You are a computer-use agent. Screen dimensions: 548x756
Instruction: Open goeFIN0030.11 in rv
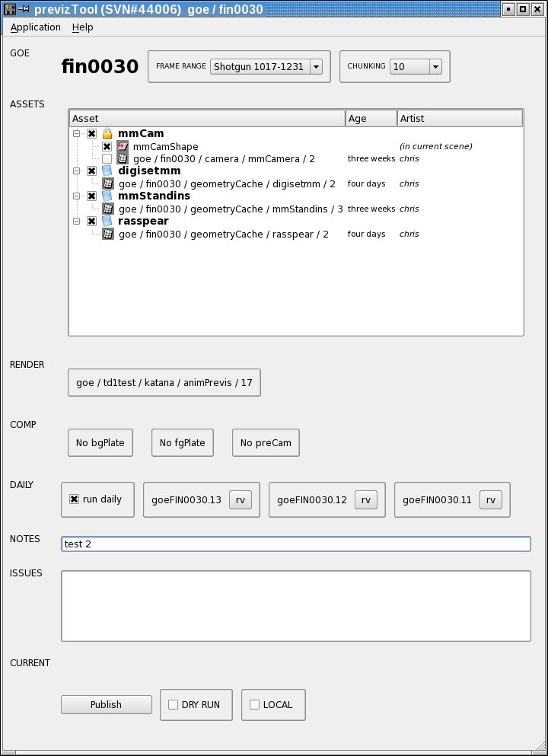(491, 499)
